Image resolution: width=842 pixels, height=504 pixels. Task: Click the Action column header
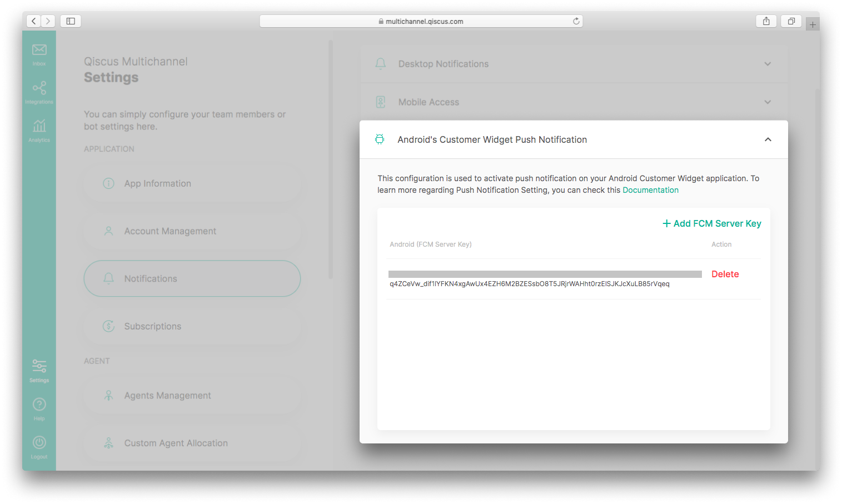tap(721, 244)
